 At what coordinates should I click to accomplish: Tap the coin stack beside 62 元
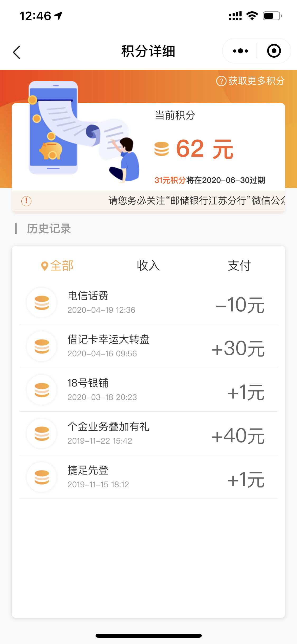[x=161, y=149]
